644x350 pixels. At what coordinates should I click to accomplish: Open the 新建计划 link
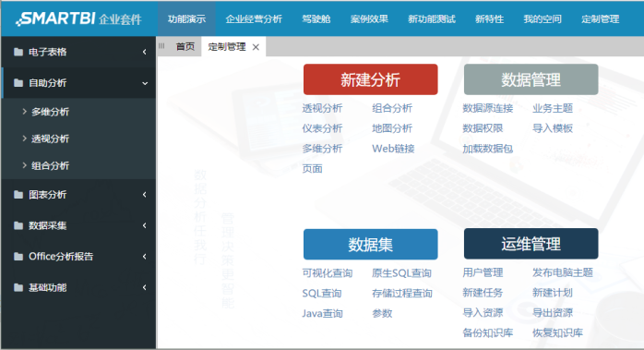point(553,293)
